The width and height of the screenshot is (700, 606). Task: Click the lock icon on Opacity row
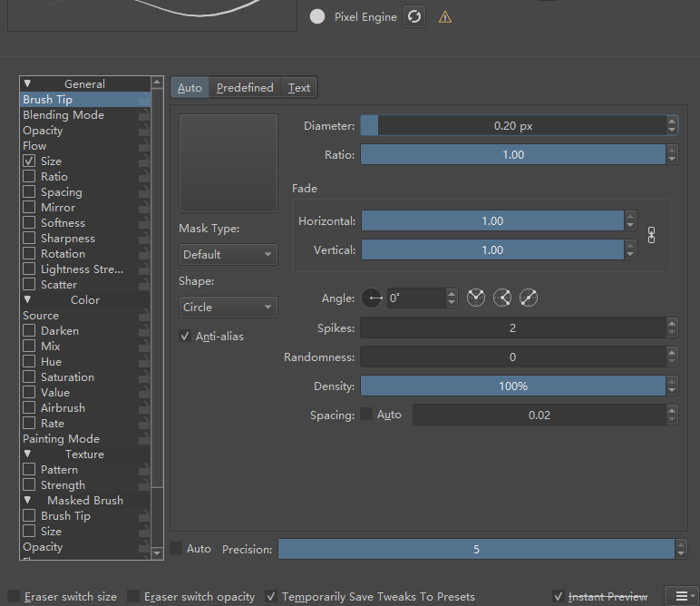click(144, 131)
